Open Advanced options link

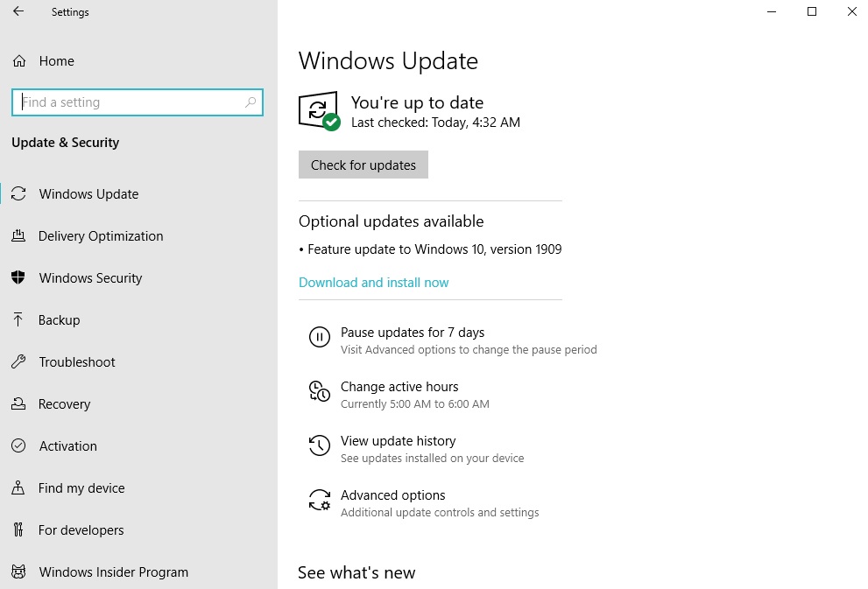click(x=393, y=495)
